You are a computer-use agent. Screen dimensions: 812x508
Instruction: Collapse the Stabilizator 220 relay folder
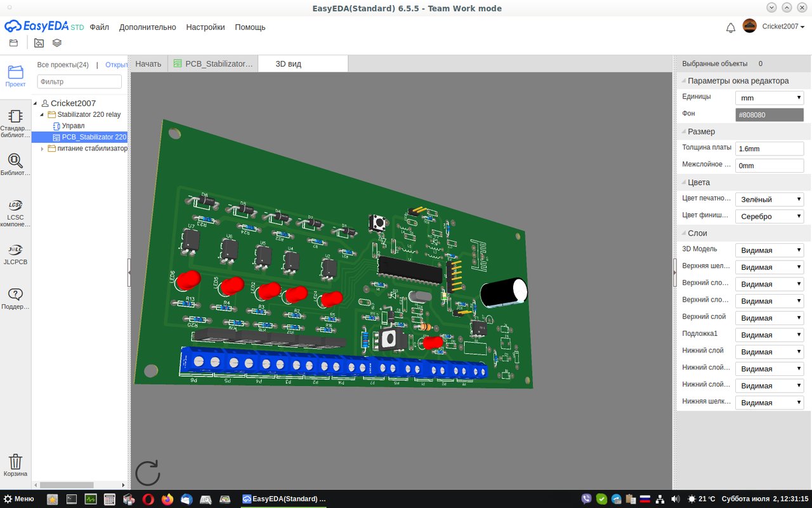[x=43, y=115]
